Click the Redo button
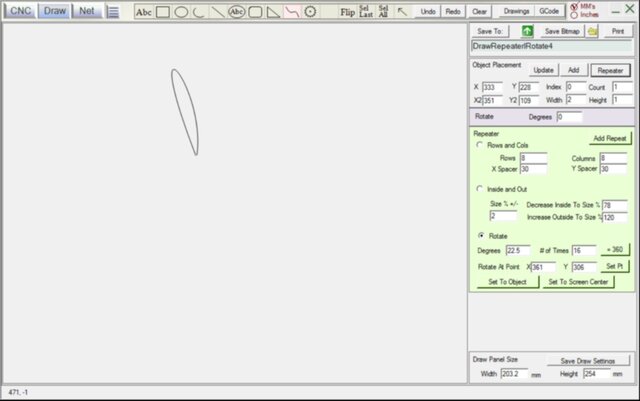The width and height of the screenshot is (640, 401). [x=453, y=11]
